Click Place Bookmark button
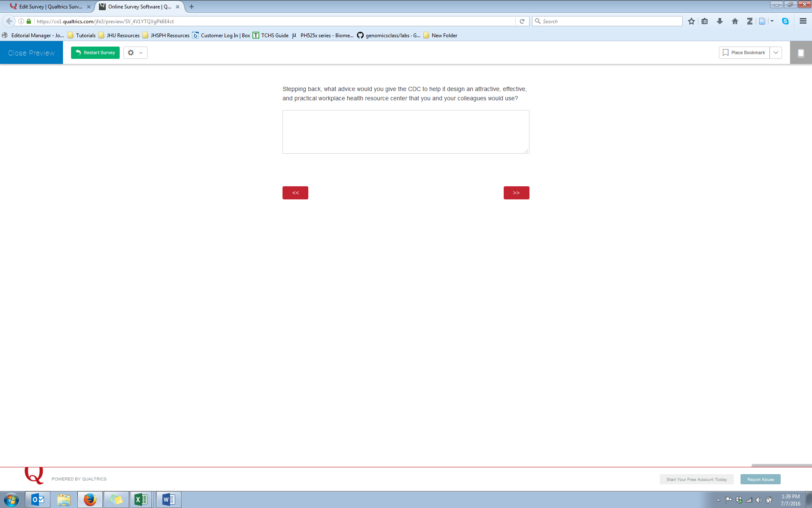Viewport: 812px width, 508px height. pos(744,52)
